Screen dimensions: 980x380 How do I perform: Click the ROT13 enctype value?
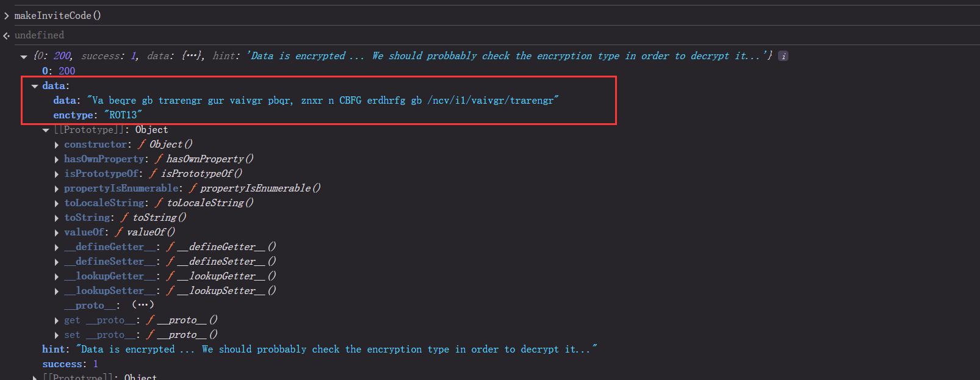[x=123, y=115]
